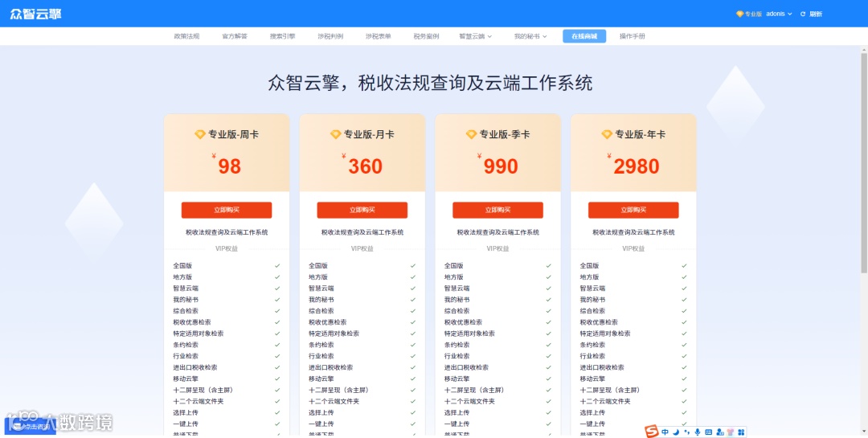Expand the 智慧云端 dropdown menu
The height and width of the screenshot is (438, 868).
click(x=476, y=36)
